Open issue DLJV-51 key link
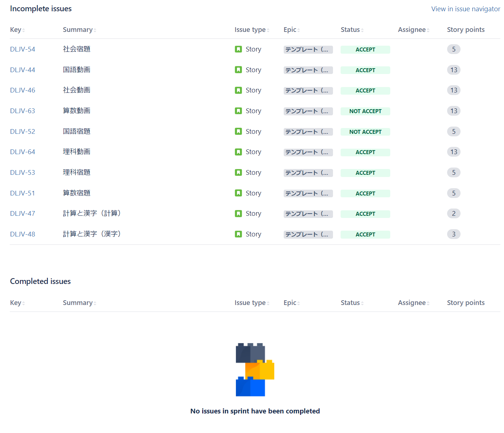Image resolution: width=504 pixels, height=433 pixels. [x=22, y=193]
